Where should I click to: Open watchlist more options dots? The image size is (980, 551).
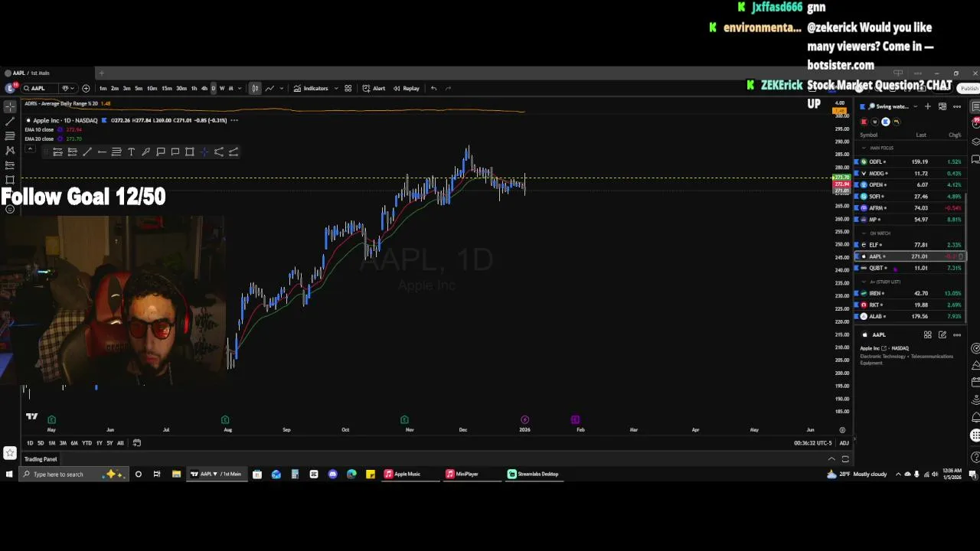(957, 106)
